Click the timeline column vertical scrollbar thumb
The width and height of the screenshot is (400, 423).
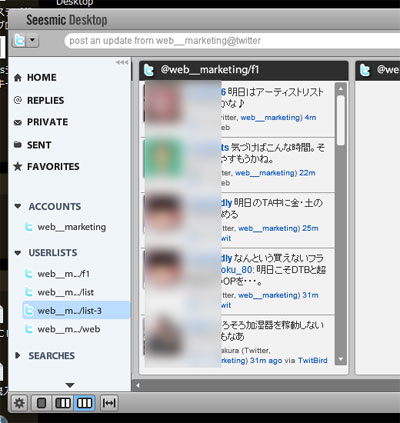coord(341,120)
